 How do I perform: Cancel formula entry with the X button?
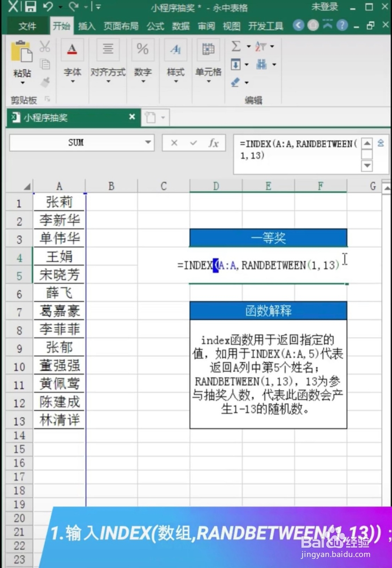[x=174, y=143]
